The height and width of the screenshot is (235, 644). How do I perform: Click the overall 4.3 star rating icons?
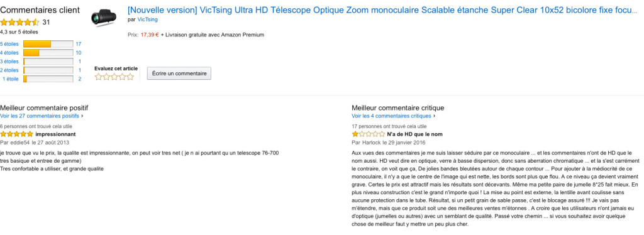tap(19, 23)
